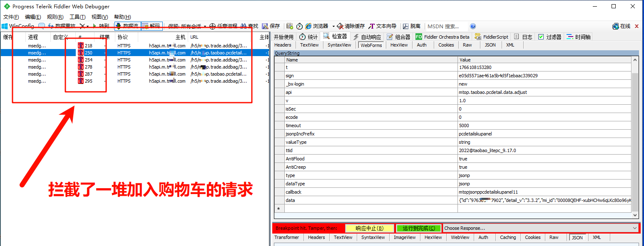Screen dimensions: 644x246
Task: Open the FiddlerScript tab
Action: point(491,37)
